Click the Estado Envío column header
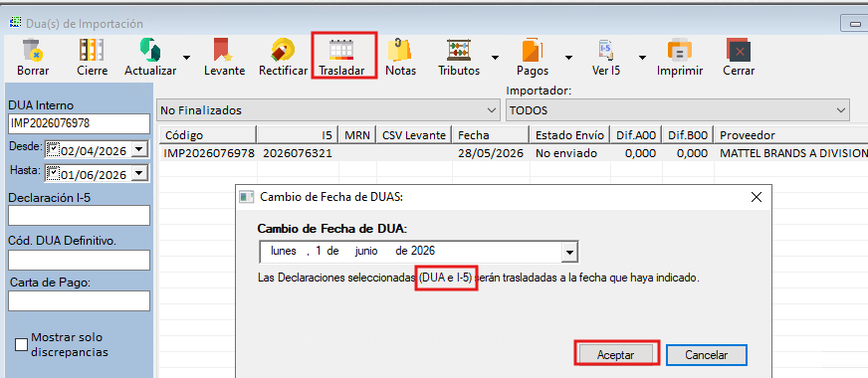Viewport: 868px width, 378px height. pos(569,135)
